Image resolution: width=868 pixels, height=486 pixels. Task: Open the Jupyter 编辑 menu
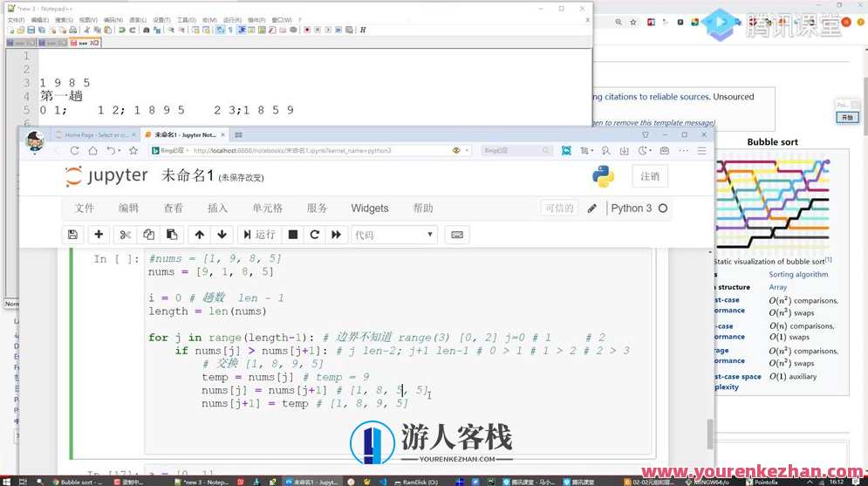click(x=128, y=209)
